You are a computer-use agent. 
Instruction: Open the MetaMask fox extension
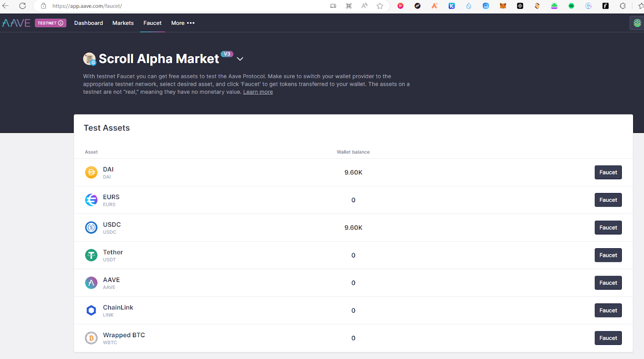coord(503,6)
